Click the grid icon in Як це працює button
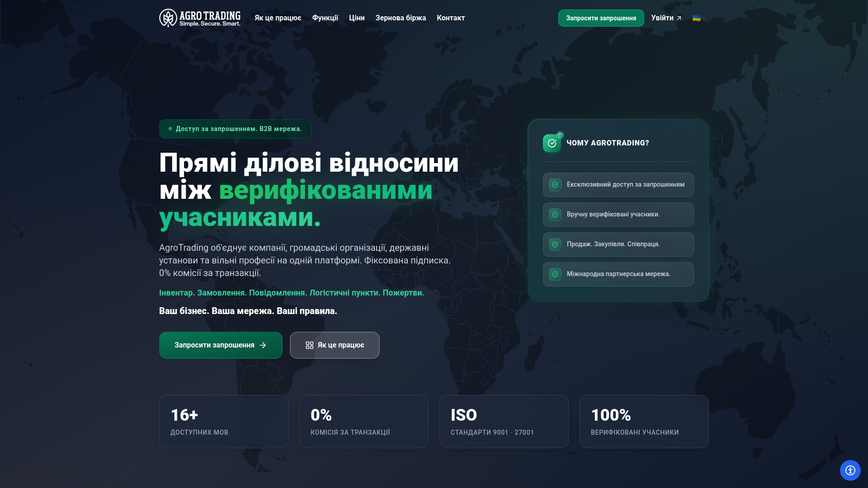 (x=310, y=345)
